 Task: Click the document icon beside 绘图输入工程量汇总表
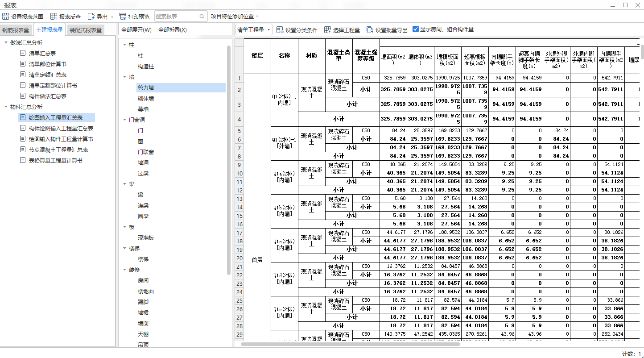point(23,117)
